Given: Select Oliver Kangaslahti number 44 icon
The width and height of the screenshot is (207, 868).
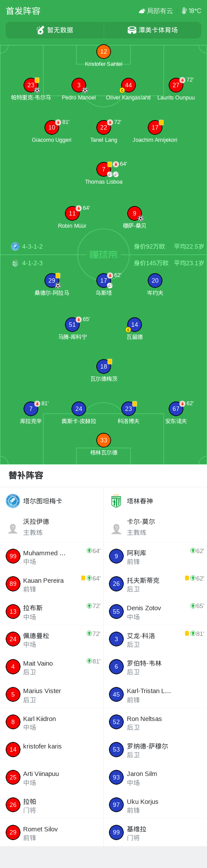Looking at the screenshot, I should pos(129,85).
